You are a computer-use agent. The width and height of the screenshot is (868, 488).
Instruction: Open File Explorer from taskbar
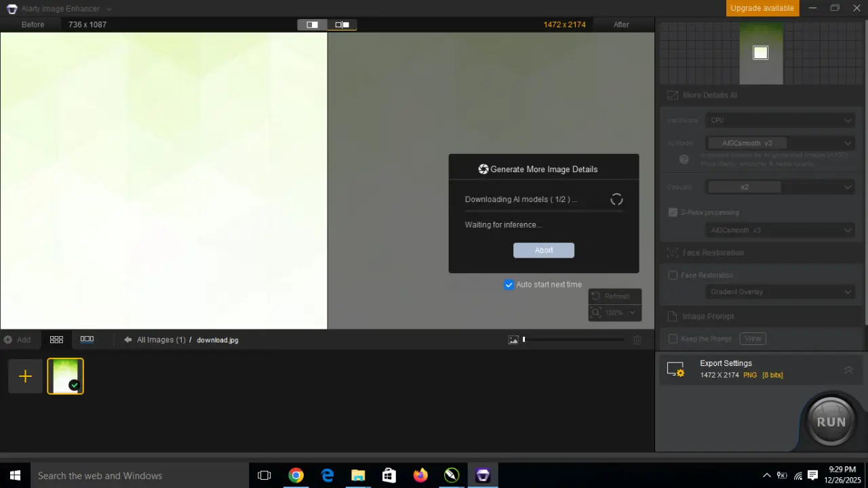[x=358, y=476]
